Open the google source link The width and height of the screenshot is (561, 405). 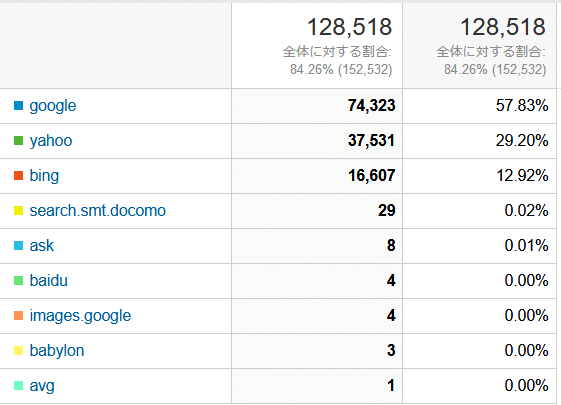tap(53, 106)
